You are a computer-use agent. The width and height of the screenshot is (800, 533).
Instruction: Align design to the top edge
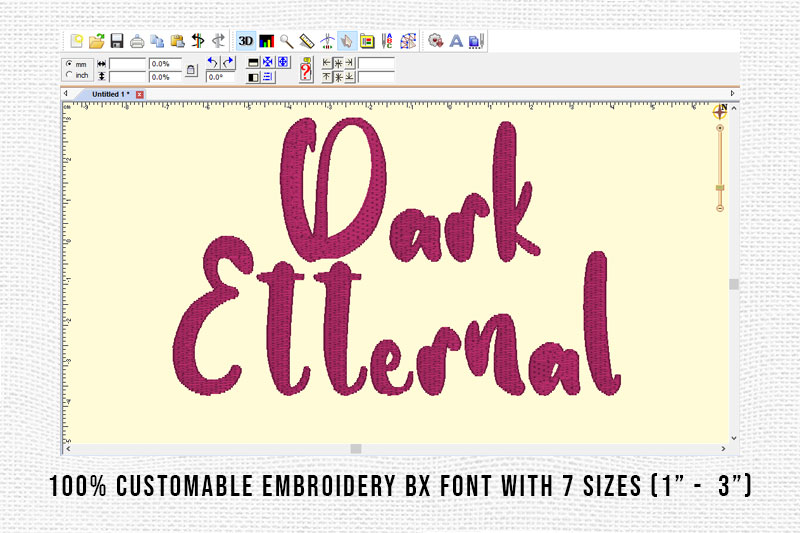[327, 77]
